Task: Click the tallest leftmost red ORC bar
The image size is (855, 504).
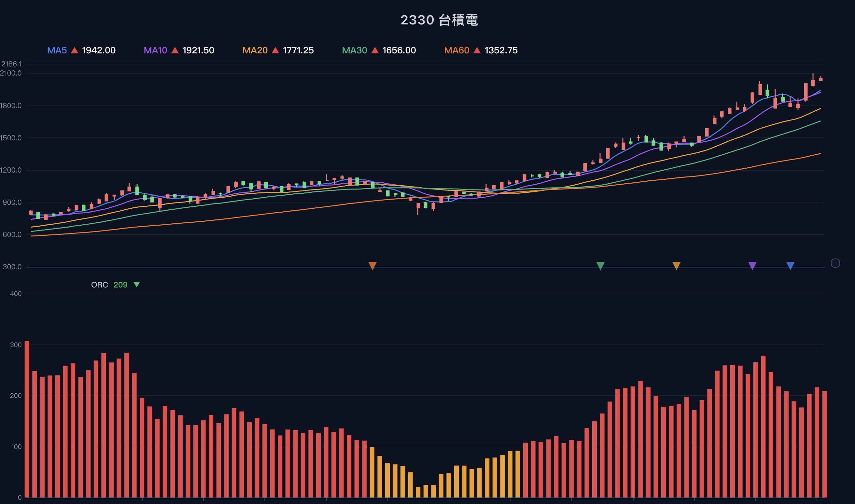Action: [27, 419]
